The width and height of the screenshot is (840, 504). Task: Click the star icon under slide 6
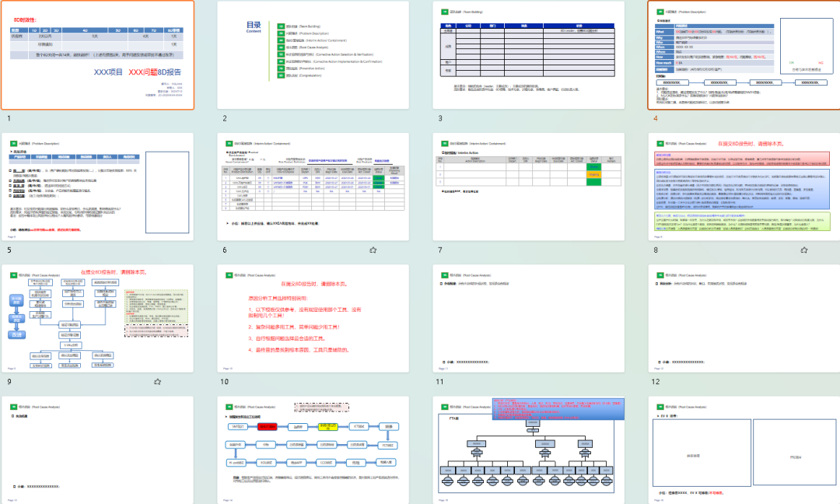click(373, 250)
